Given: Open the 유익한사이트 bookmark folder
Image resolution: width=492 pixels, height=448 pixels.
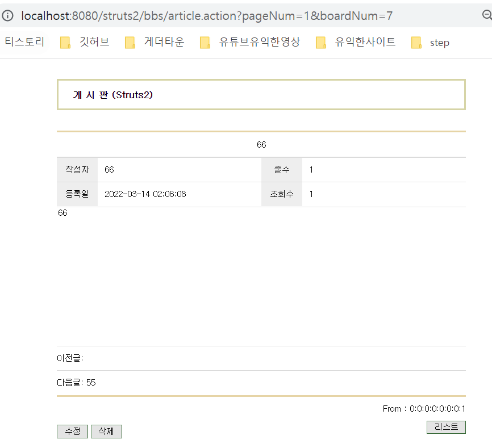Looking at the screenshot, I should (x=356, y=42).
